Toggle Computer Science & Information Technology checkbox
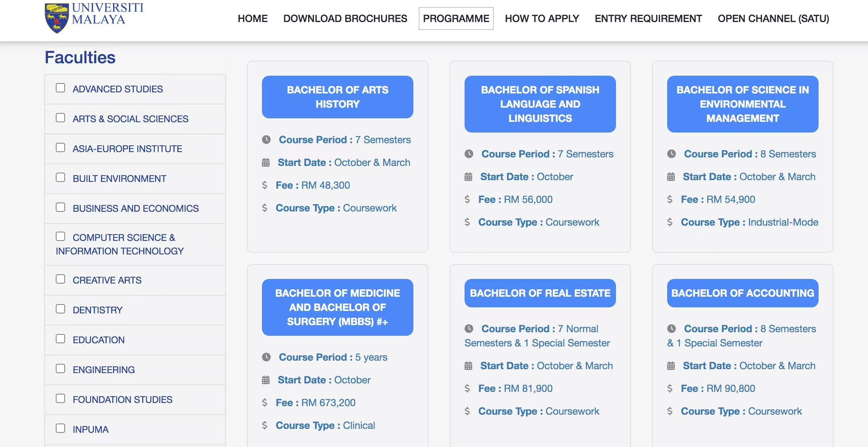The height and width of the screenshot is (447, 868). [x=60, y=236]
